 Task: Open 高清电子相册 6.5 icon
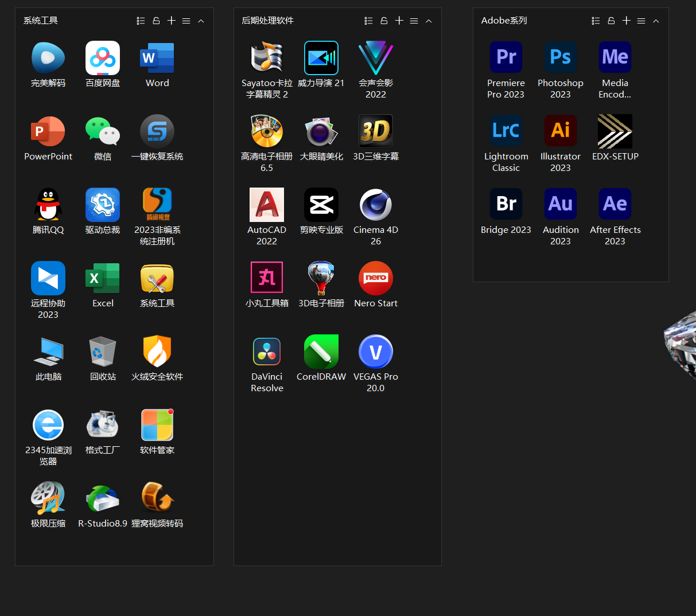point(267,131)
